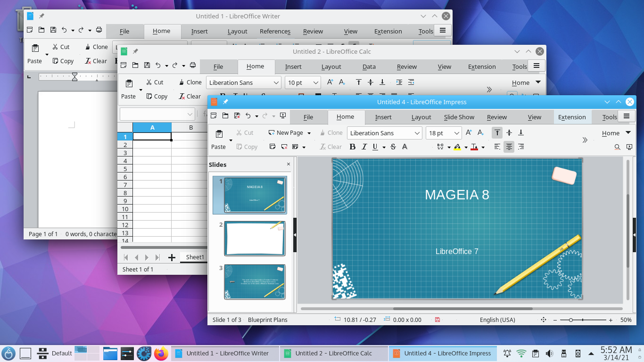Open highlighting color dropdown arrow in Impress

466,147
